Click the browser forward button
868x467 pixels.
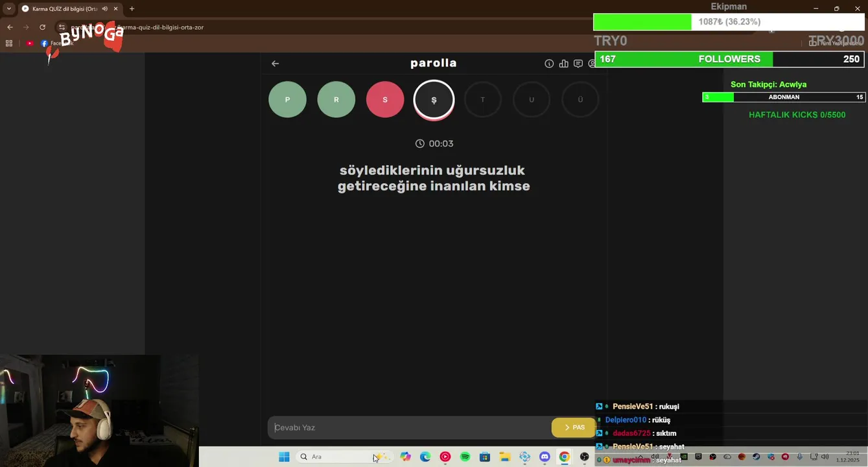coord(26,27)
